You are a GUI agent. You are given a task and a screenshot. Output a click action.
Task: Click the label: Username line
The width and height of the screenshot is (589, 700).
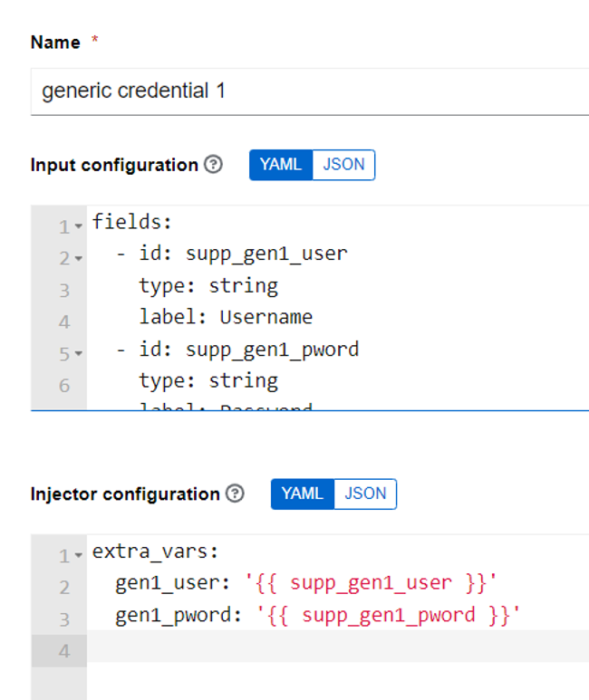pyautogui.click(x=338, y=317)
